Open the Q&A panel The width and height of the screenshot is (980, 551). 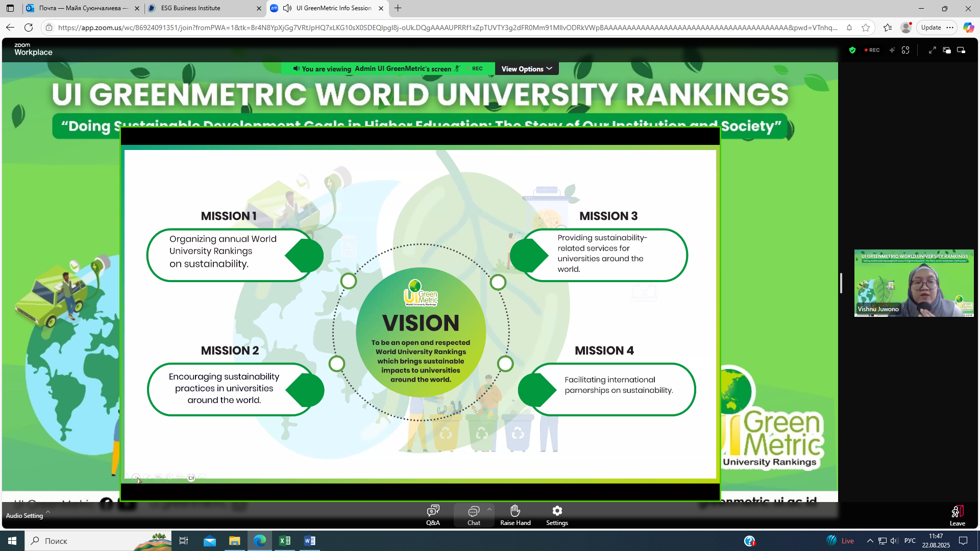(x=433, y=515)
